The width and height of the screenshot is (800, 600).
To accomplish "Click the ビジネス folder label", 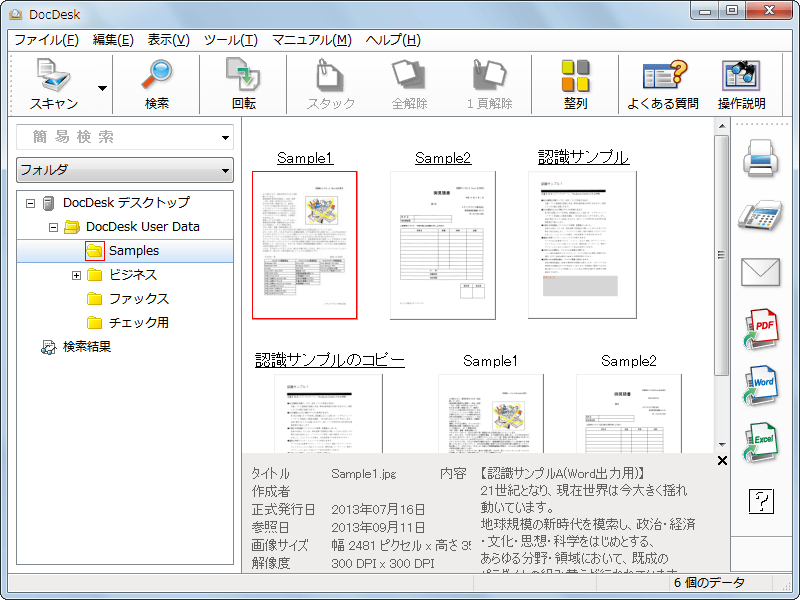I will [x=133, y=274].
